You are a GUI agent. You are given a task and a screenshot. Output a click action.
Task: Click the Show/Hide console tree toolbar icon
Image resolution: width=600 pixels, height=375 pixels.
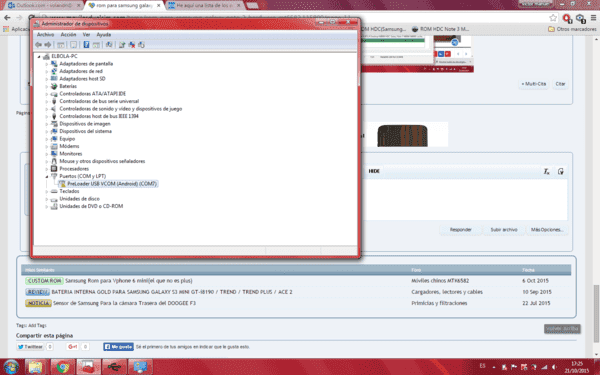click(x=61, y=45)
